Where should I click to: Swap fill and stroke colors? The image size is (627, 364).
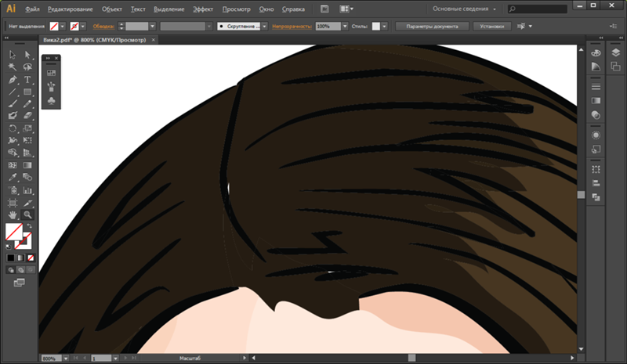pos(28,225)
